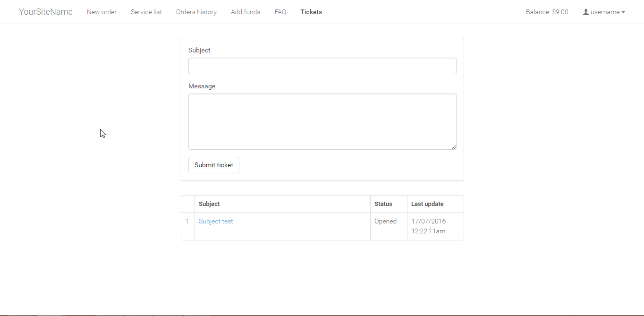Focus the Subject text input
Viewport: 644px width, 316px height.
coord(322,66)
